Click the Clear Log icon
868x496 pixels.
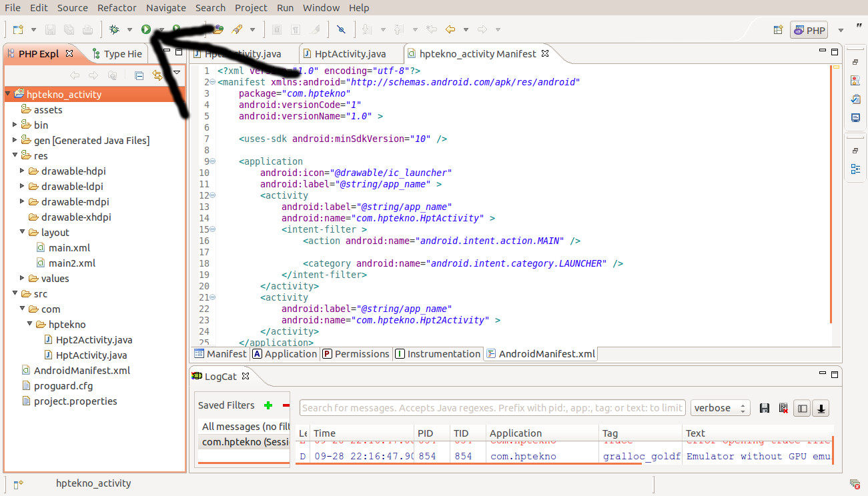[x=783, y=408]
